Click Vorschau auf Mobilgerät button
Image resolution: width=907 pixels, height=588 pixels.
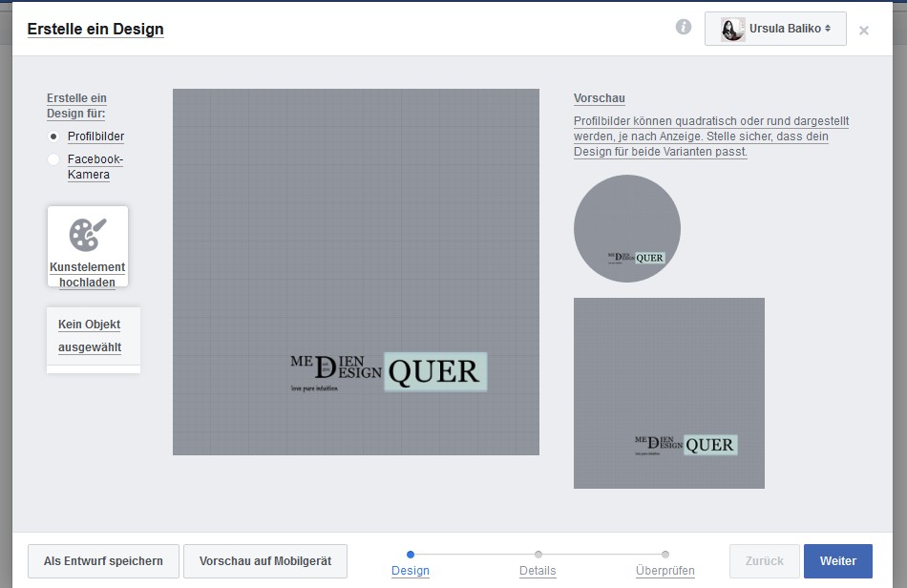pos(265,561)
